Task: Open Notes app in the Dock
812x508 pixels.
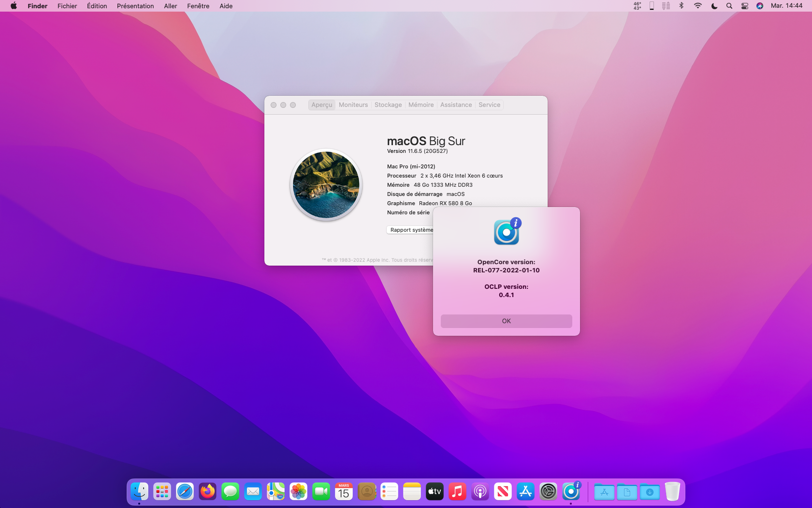Action: (x=412, y=492)
